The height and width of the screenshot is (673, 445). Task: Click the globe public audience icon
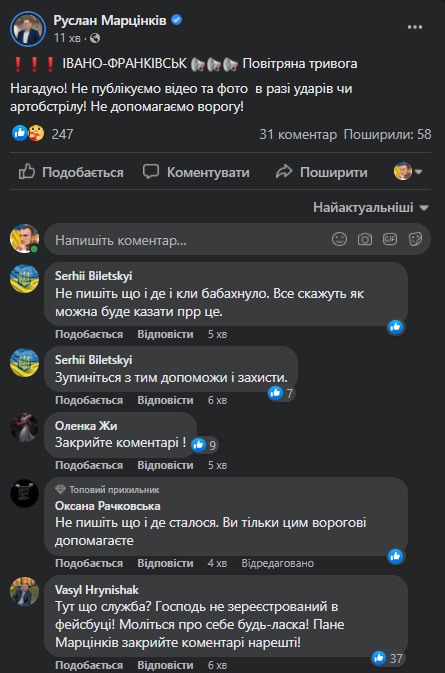[x=95, y=38]
